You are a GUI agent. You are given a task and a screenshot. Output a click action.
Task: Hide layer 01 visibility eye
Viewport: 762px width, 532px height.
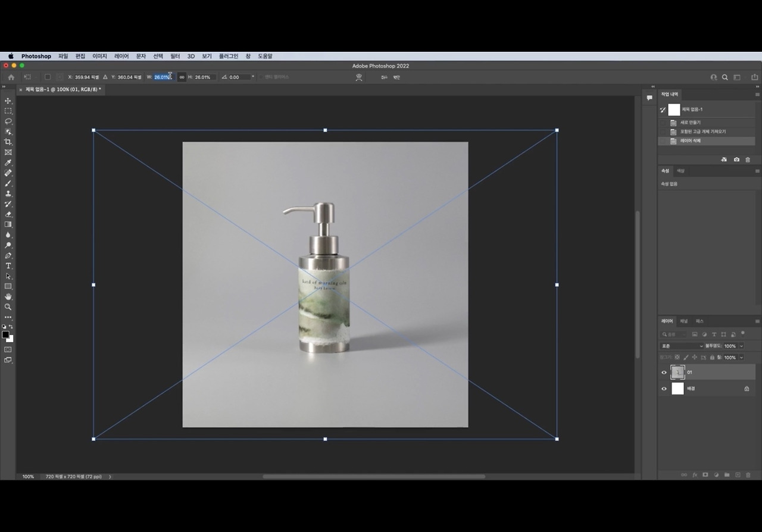click(664, 373)
